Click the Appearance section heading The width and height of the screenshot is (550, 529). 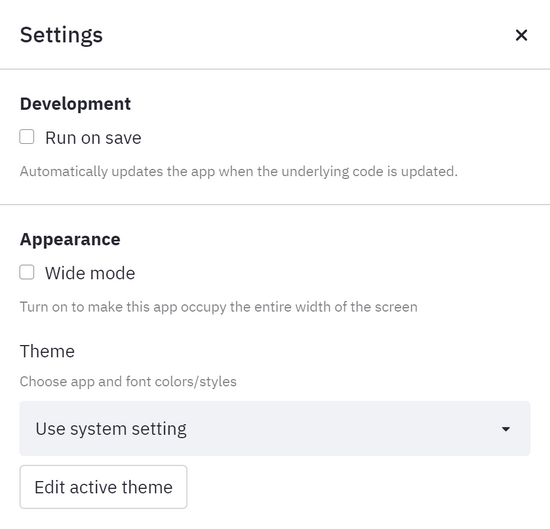70,240
